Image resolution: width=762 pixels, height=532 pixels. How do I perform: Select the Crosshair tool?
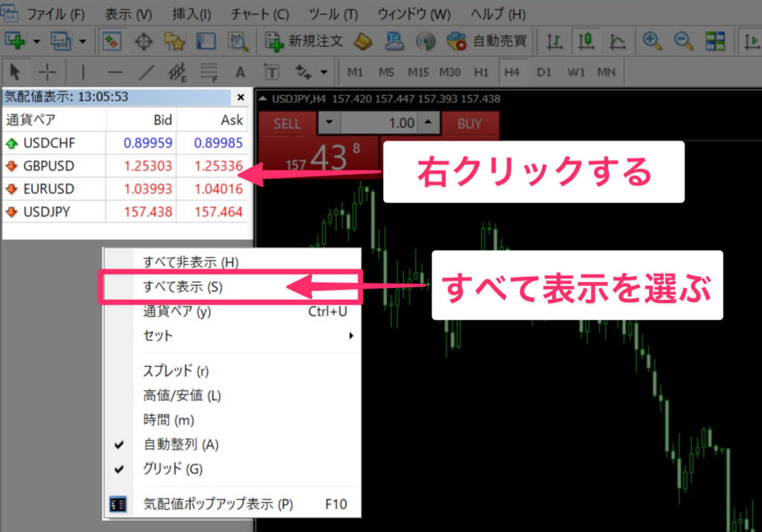pos(46,71)
